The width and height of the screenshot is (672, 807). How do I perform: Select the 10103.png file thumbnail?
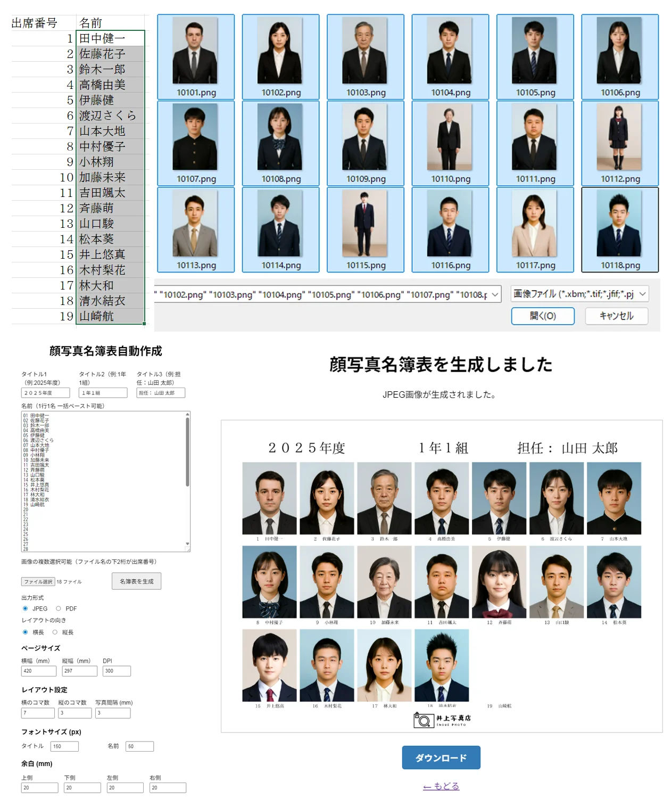(x=366, y=56)
